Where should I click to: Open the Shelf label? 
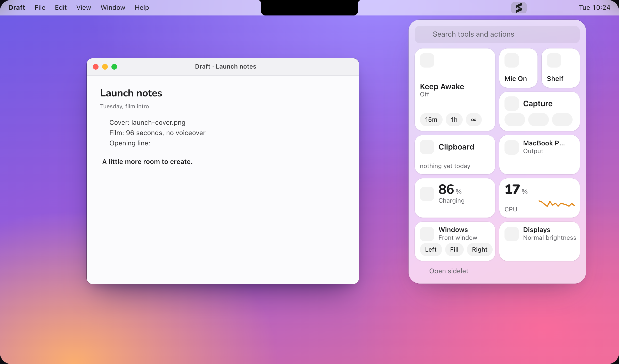555,79
